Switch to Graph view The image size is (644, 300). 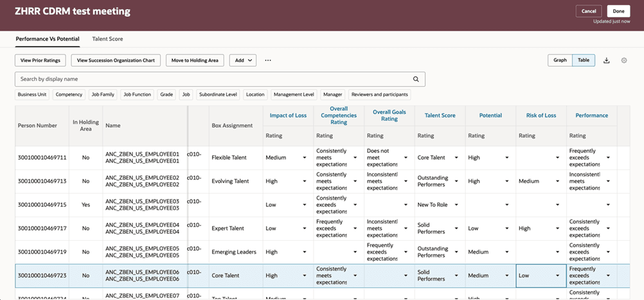click(x=560, y=60)
